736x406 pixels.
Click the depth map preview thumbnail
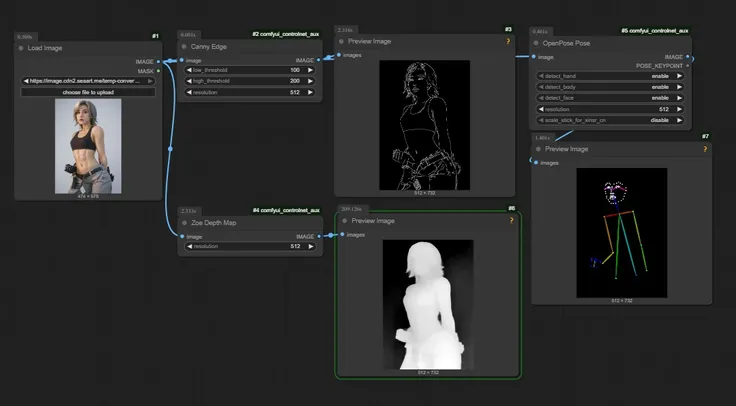coord(428,305)
